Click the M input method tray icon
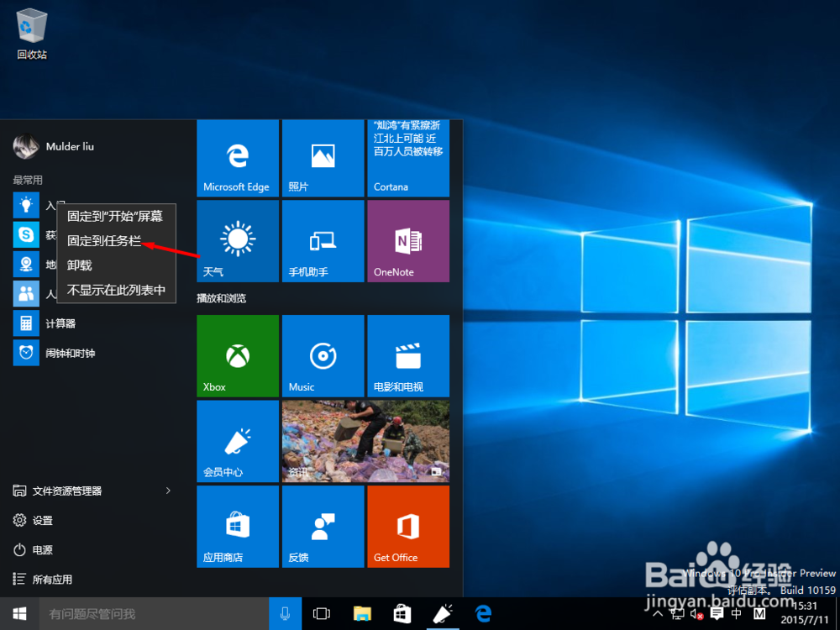This screenshot has width=840, height=630. 759,614
